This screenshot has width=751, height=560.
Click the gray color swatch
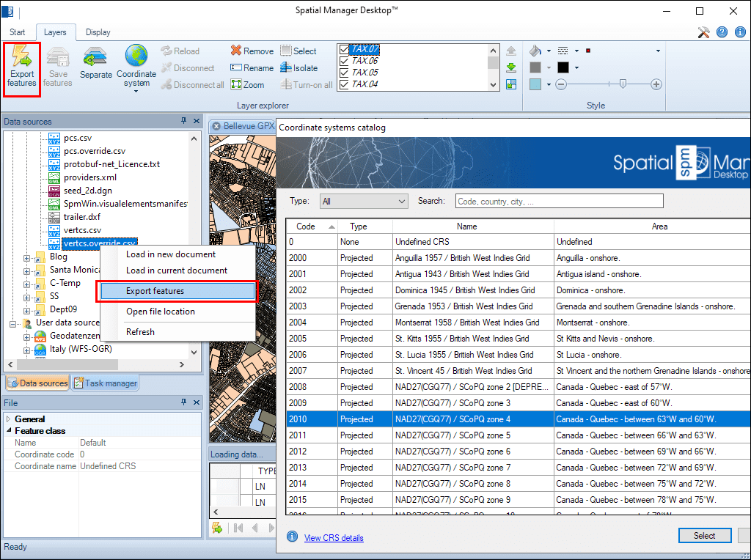(535, 67)
